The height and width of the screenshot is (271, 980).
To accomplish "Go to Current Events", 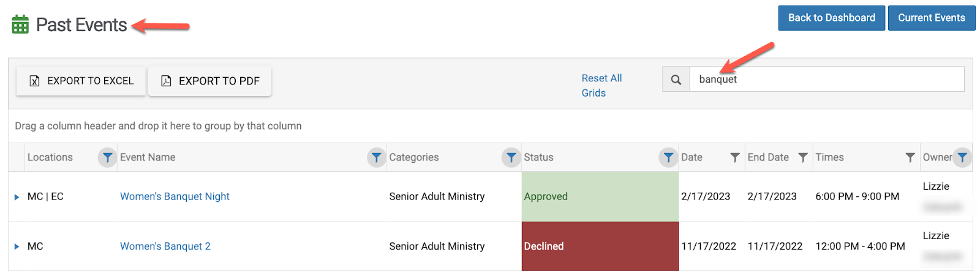I will tap(931, 18).
